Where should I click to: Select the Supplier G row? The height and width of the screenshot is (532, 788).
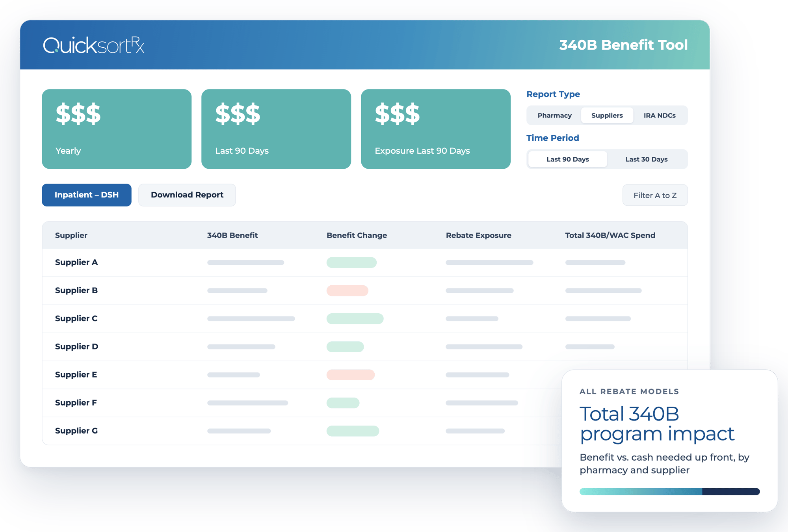(x=302, y=431)
